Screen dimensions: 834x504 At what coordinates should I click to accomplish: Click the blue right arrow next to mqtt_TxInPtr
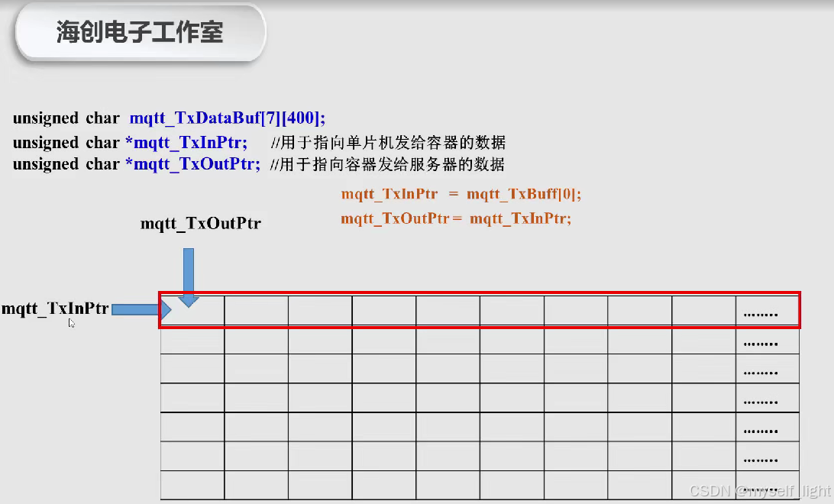tap(141, 309)
